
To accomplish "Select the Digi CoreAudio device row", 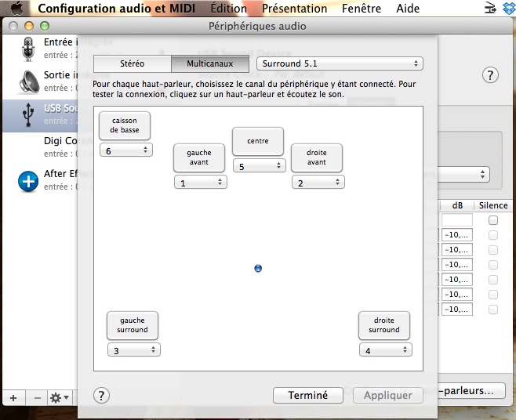I will (x=39, y=147).
